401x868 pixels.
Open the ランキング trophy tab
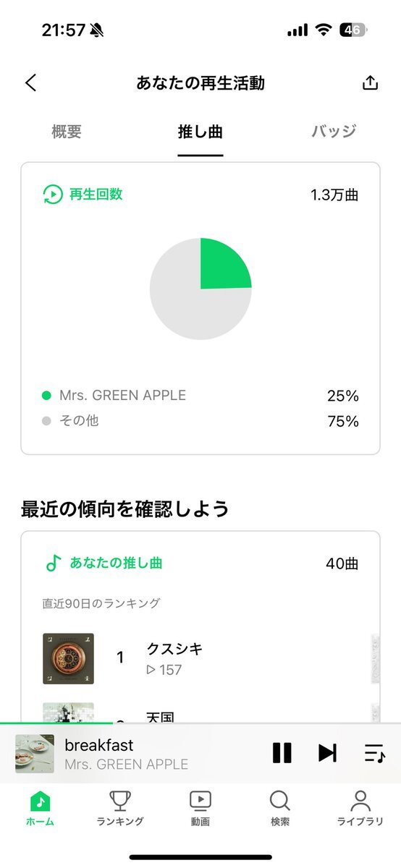120,808
